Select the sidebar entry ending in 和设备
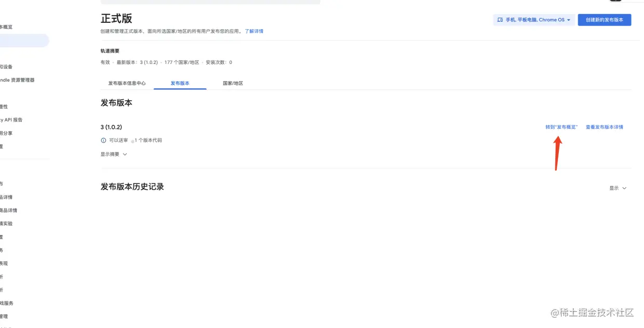This screenshot has height=328, width=644. coord(6,67)
